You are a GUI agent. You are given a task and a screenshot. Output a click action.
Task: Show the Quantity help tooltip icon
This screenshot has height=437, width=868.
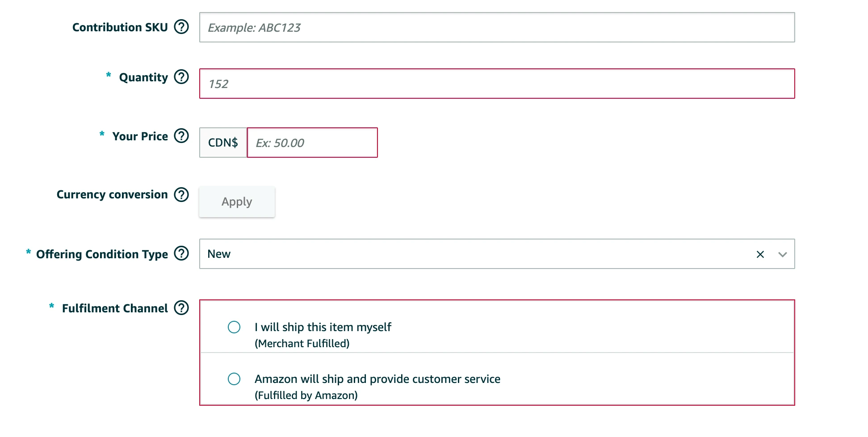point(181,77)
